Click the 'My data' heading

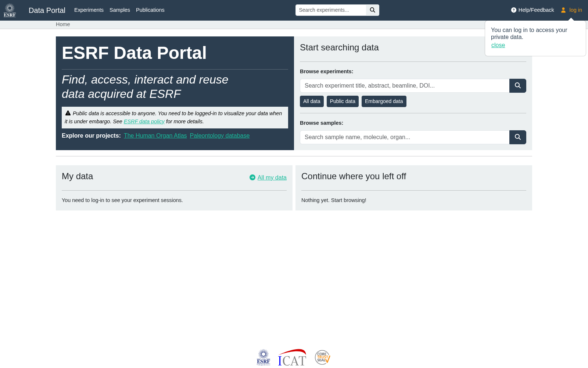[x=77, y=176]
